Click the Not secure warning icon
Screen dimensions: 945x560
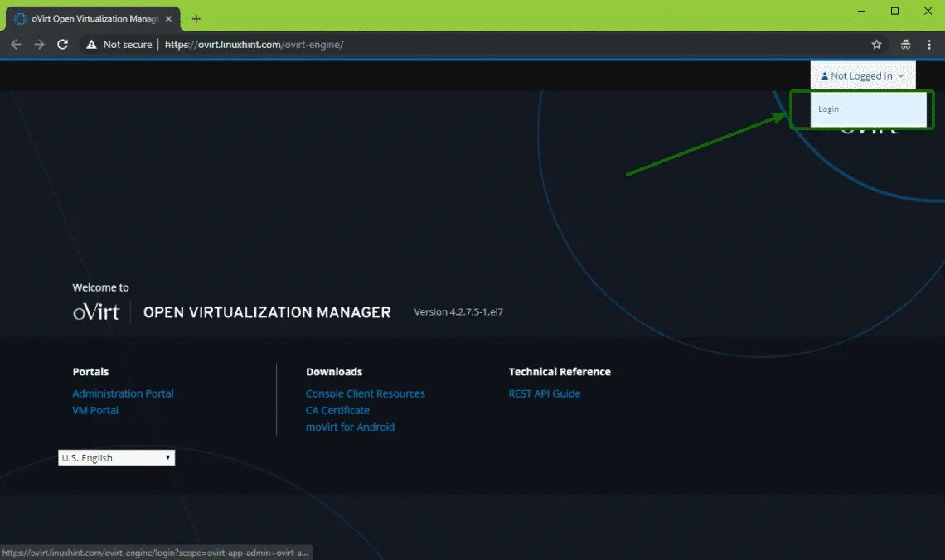91,44
